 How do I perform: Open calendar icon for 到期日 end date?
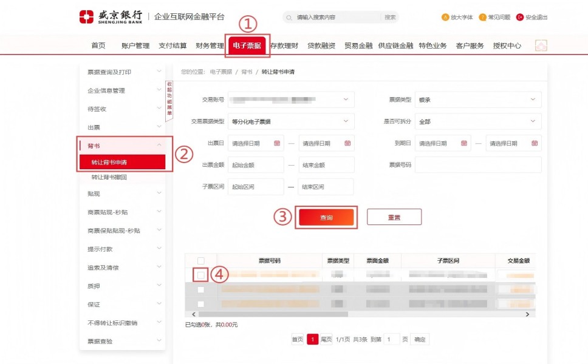[535, 143]
